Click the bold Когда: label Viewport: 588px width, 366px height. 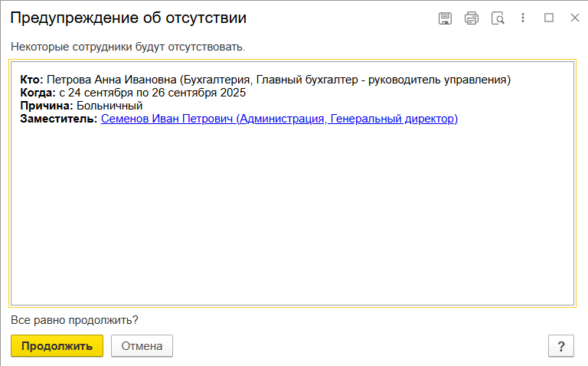[38, 93]
